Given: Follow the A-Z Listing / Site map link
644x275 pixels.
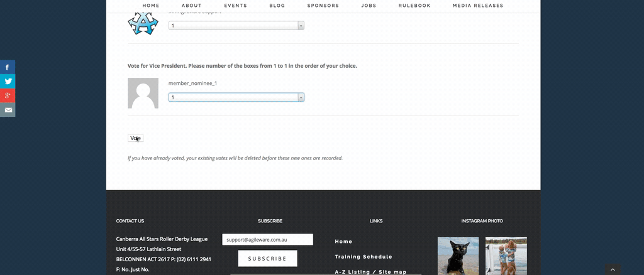Looking at the screenshot, I should (370, 272).
